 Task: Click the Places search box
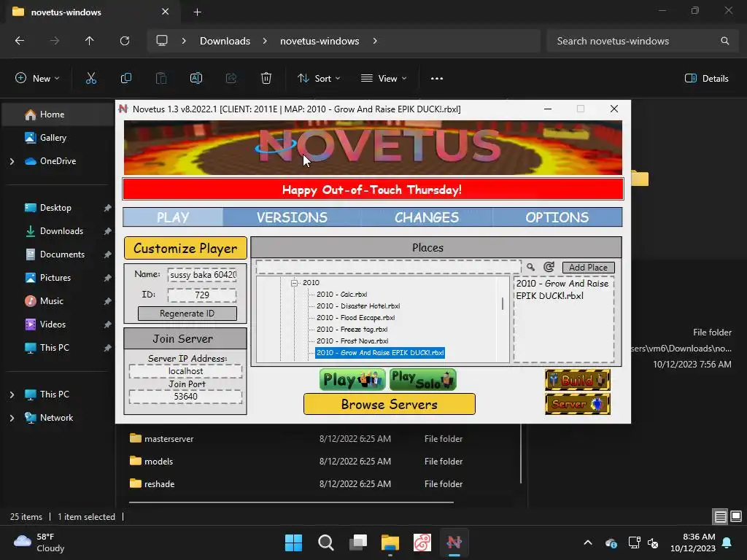point(388,267)
